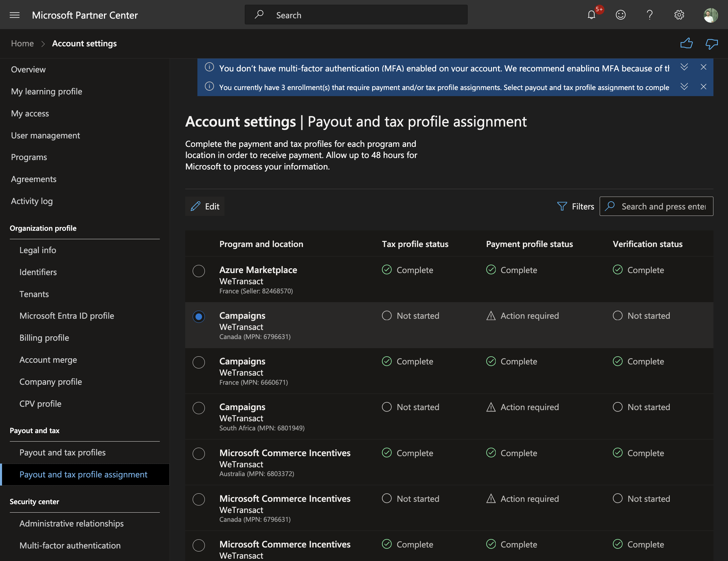Click the Edit pencil button

(x=205, y=206)
